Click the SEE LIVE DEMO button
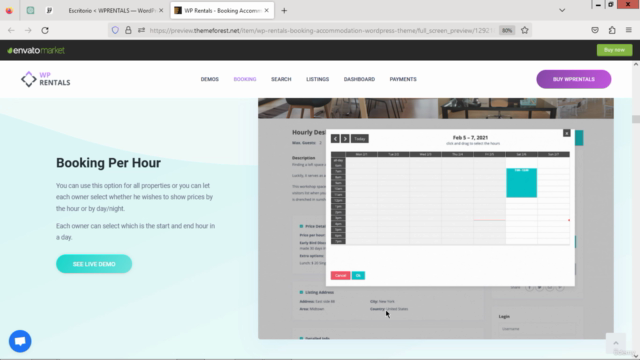This screenshot has height=360, width=640. (94, 264)
